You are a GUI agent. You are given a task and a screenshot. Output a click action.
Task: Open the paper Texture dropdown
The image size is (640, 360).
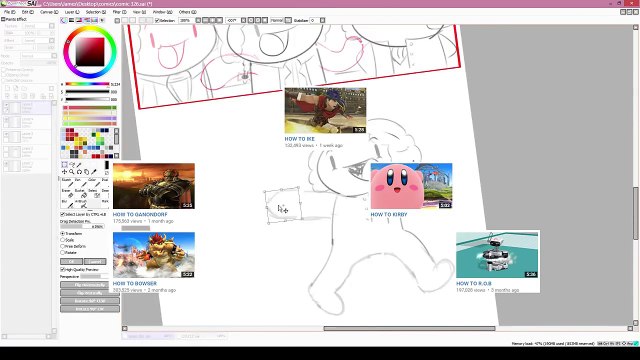38,26
